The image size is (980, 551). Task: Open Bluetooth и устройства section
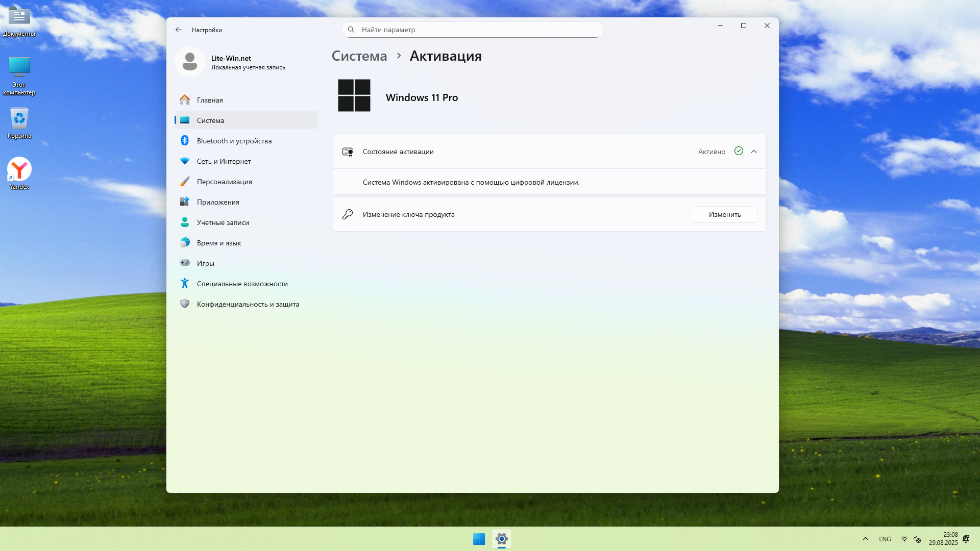(234, 141)
